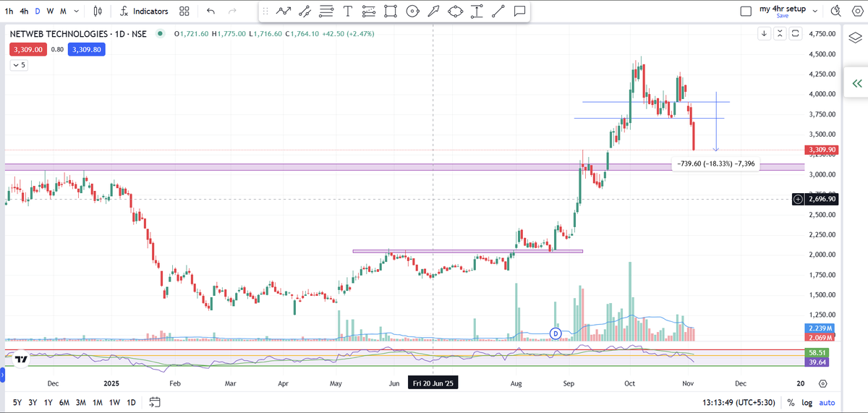The width and height of the screenshot is (868, 413).
Task: Click the red 3,309.00 sell button
Action: click(28, 49)
